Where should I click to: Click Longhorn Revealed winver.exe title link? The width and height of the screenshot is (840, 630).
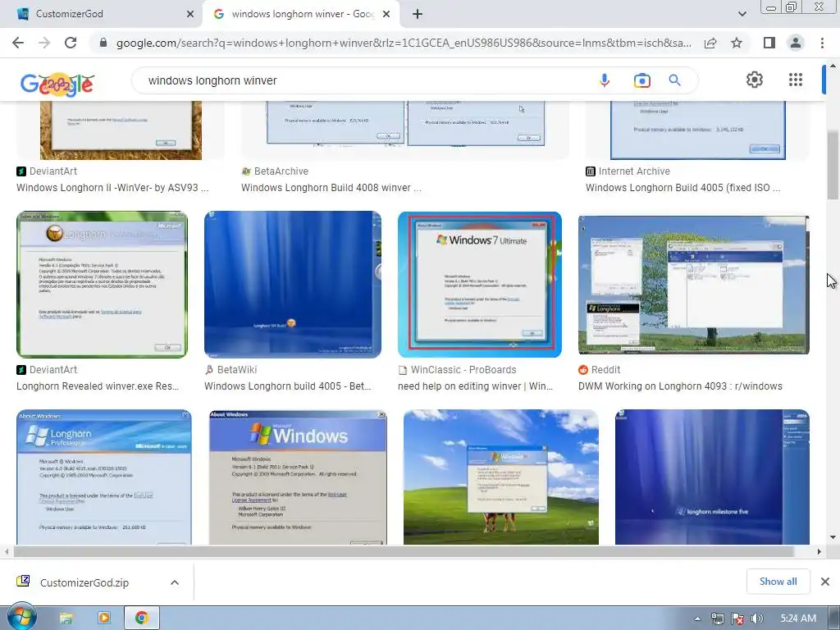point(98,386)
